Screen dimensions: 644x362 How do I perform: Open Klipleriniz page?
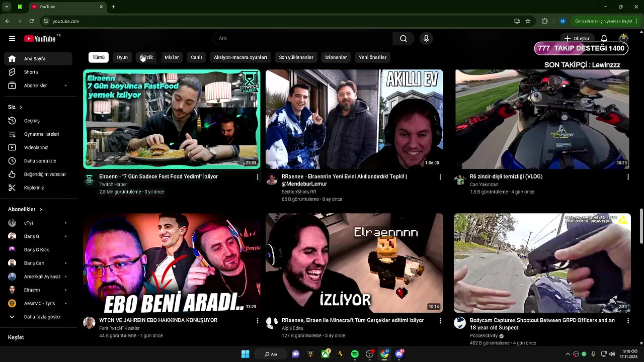[38, 188]
